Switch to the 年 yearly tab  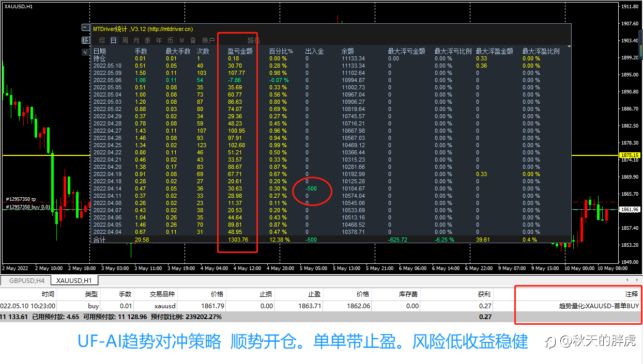point(159,40)
